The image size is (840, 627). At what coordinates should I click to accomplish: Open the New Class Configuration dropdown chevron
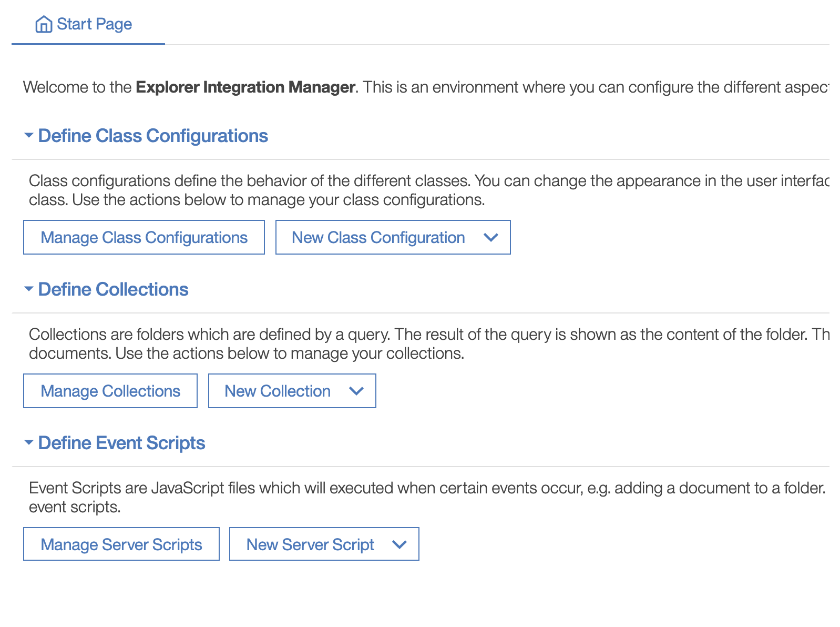pyautogui.click(x=490, y=238)
